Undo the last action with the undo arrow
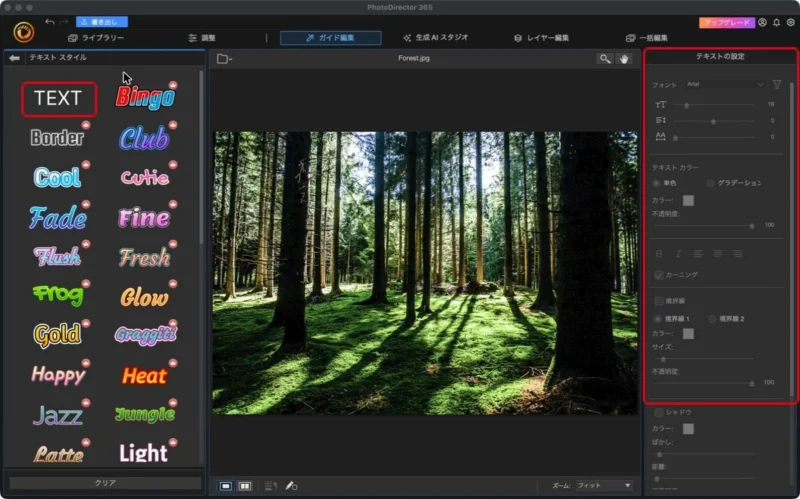Screen dimensions: 800x499 click(49, 21)
